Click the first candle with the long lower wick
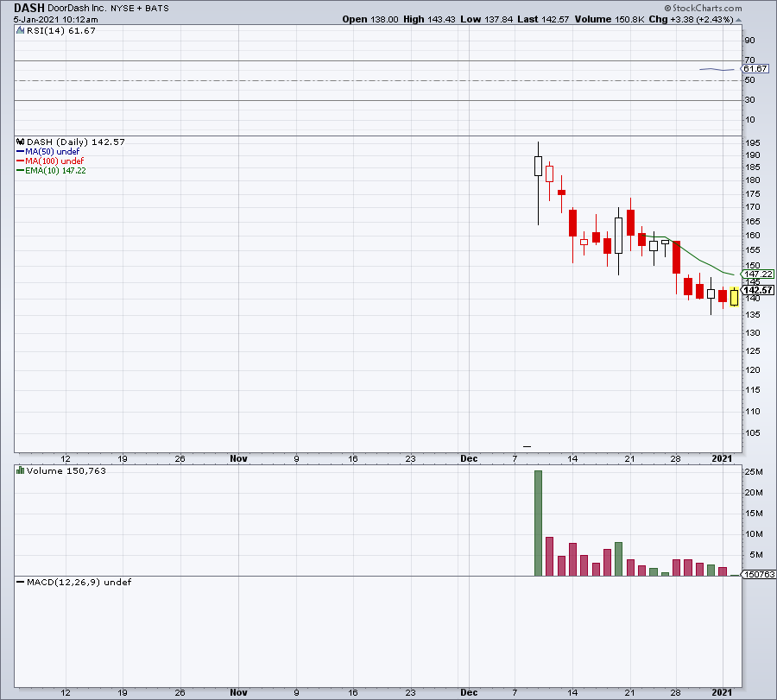The image size is (777, 700). click(x=538, y=183)
